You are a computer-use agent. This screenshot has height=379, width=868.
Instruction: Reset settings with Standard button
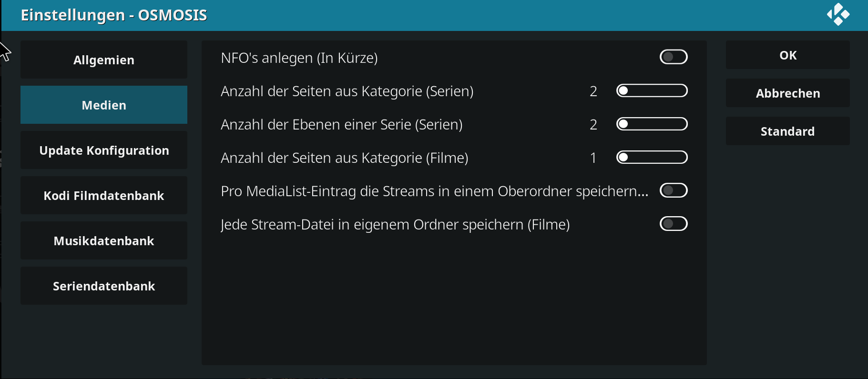coord(788,131)
